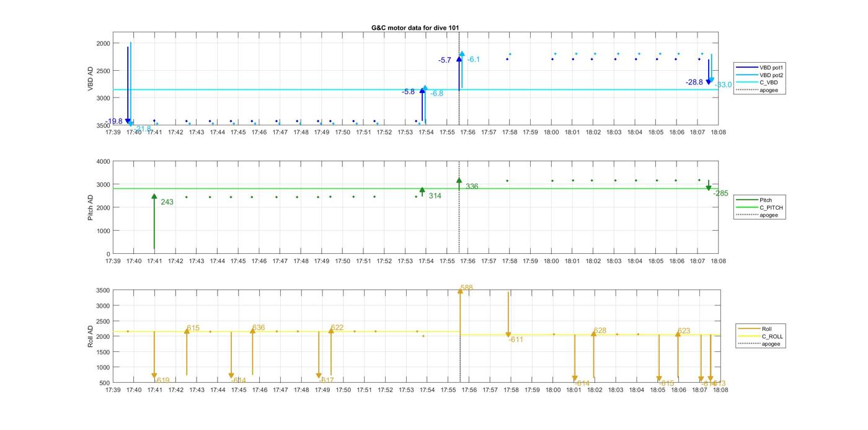Click the downward roll arrow labeled -611

pos(508,315)
